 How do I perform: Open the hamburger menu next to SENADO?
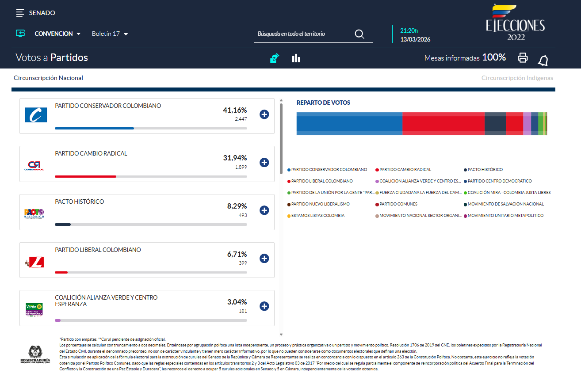click(x=20, y=13)
